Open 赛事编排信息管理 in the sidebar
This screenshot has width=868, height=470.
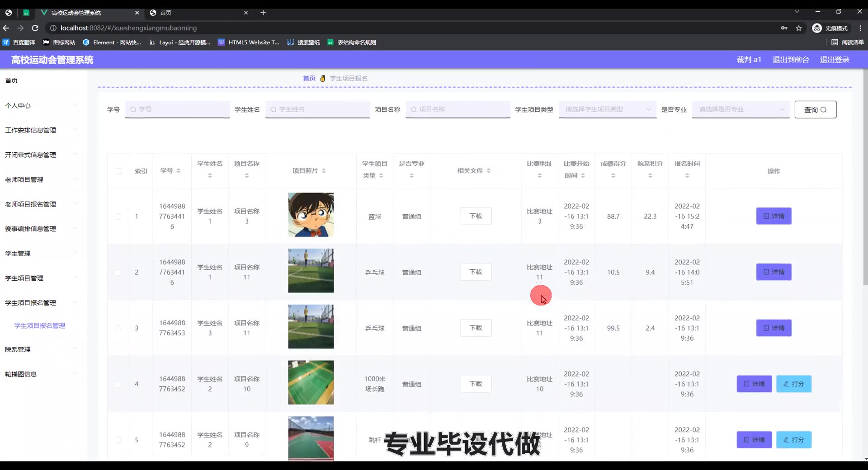click(41, 229)
